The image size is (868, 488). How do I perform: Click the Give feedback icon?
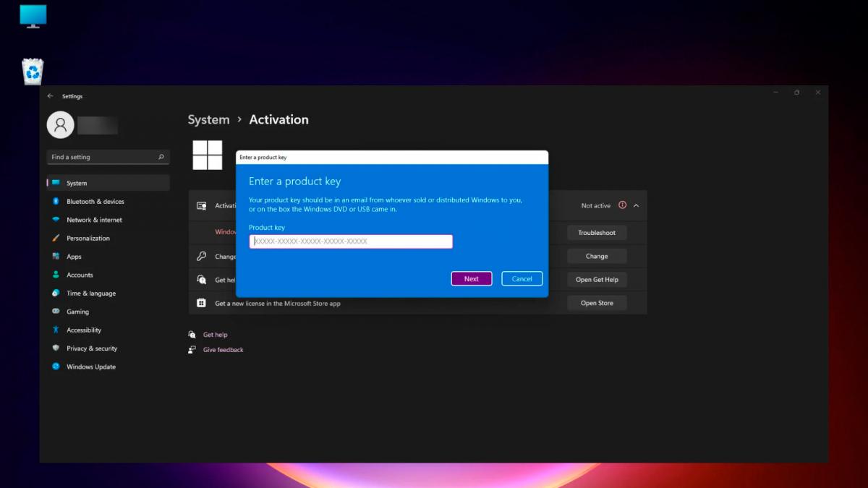[x=192, y=350]
